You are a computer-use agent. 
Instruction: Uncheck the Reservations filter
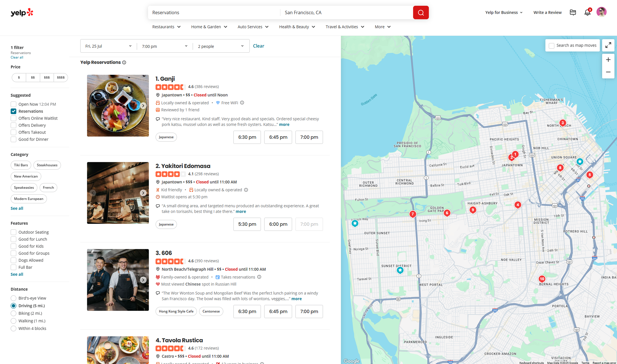click(13, 111)
